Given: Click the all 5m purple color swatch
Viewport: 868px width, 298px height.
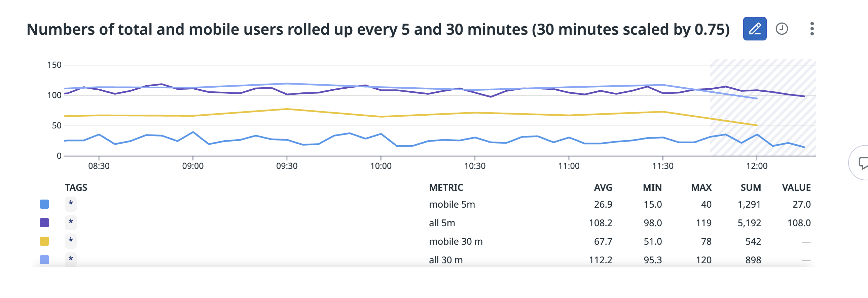Looking at the screenshot, I should [44, 223].
